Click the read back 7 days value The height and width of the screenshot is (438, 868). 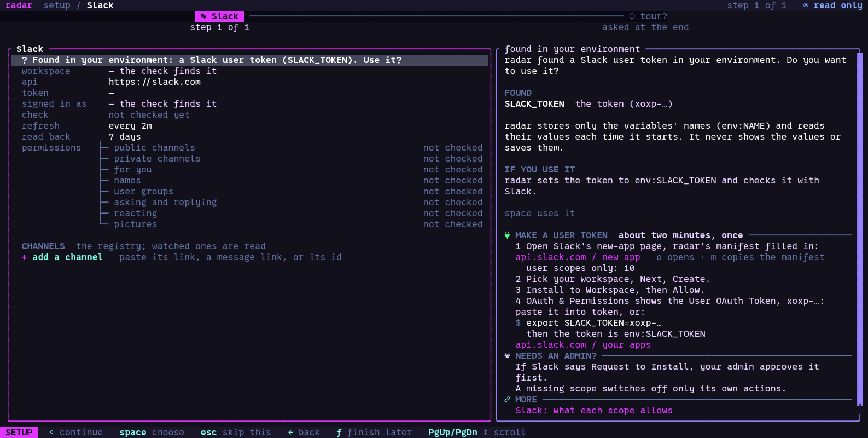click(x=125, y=137)
